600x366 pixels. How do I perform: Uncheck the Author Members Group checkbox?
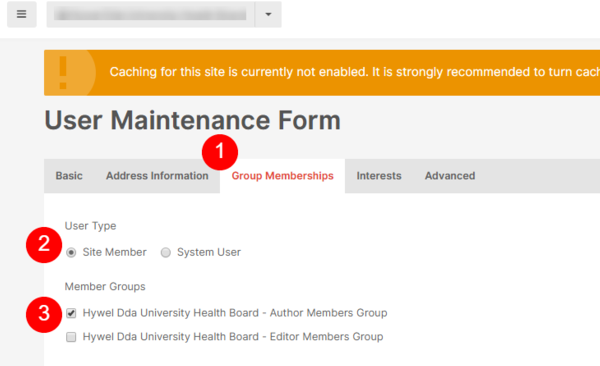pos(71,313)
